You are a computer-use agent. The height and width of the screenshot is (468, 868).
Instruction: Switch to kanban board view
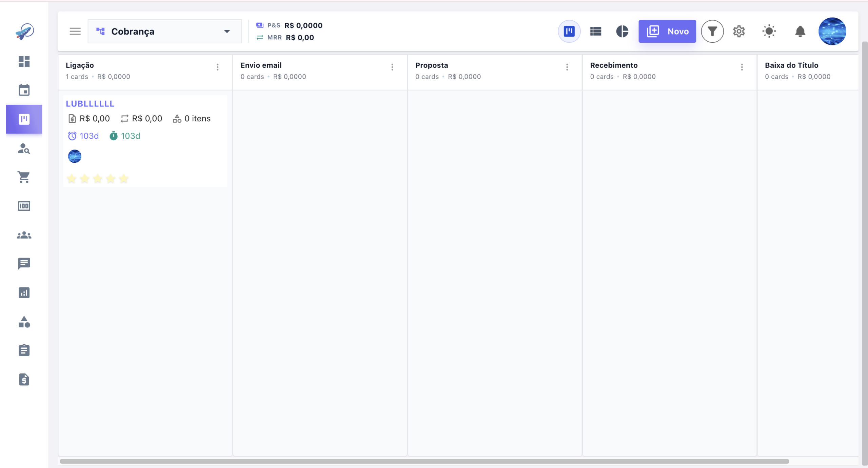[x=569, y=31]
